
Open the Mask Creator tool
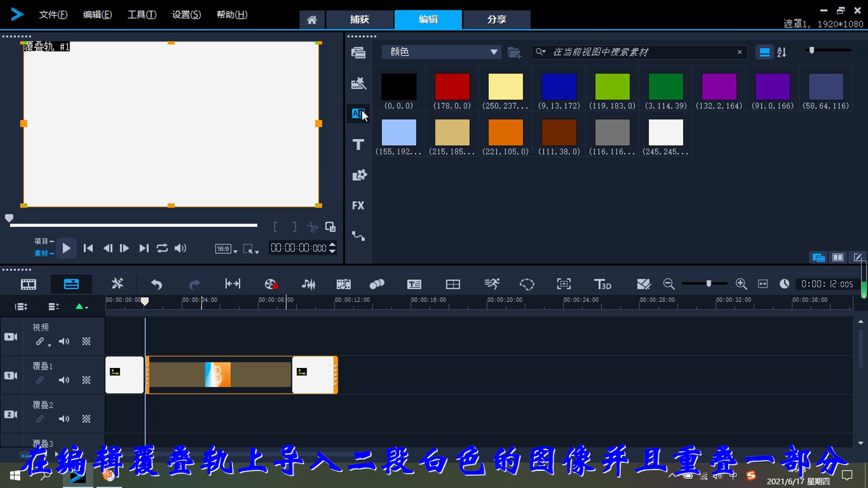[x=527, y=284]
